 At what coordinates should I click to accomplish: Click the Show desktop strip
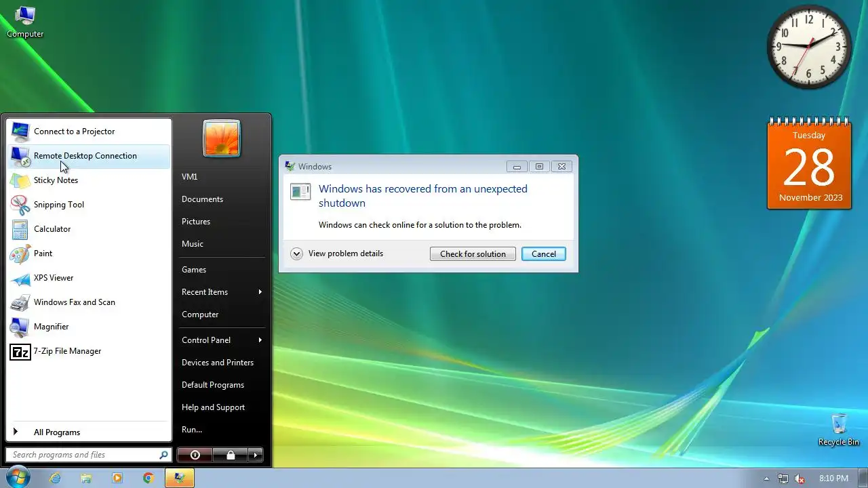(x=863, y=478)
